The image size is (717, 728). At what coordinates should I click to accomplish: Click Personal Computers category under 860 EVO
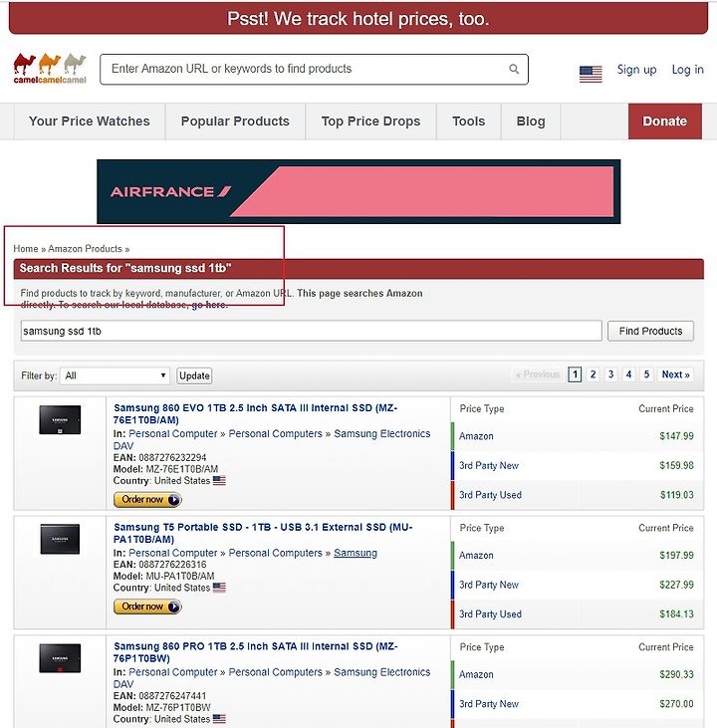coord(275,433)
